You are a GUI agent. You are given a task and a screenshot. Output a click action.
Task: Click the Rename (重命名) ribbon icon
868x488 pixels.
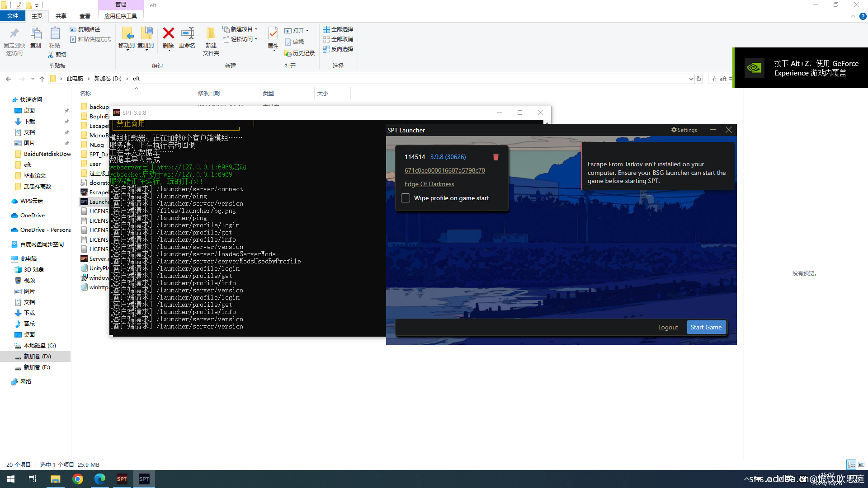tap(187, 38)
